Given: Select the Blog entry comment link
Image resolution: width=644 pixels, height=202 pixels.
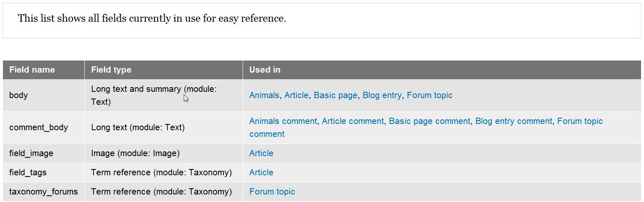Looking at the screenshot, I should (514, 121).
